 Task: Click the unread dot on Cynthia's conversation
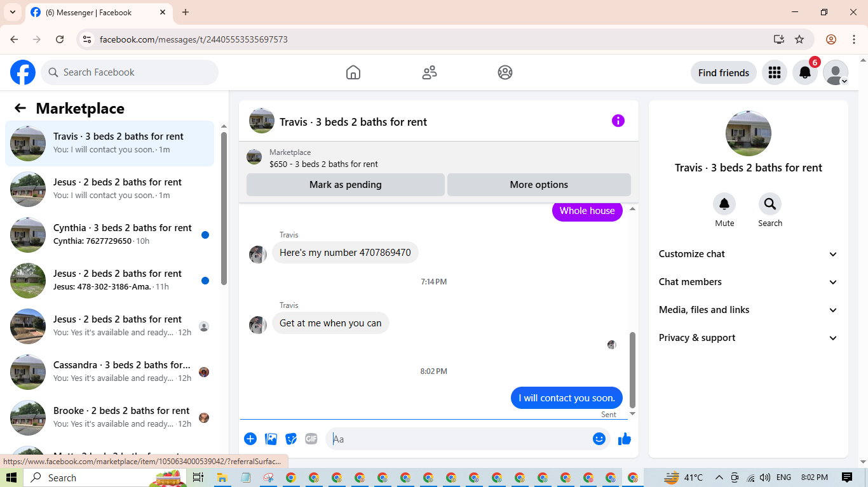[205, 235]
